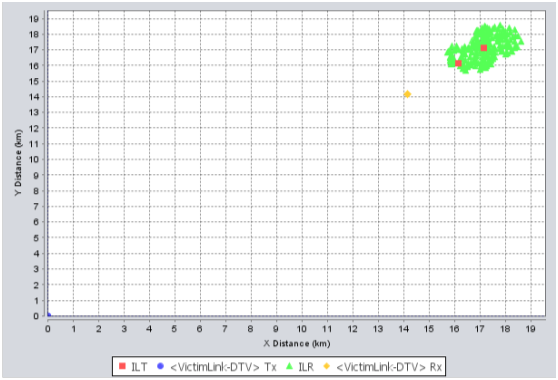Click the red ILT legend square

tap(122, 366)
